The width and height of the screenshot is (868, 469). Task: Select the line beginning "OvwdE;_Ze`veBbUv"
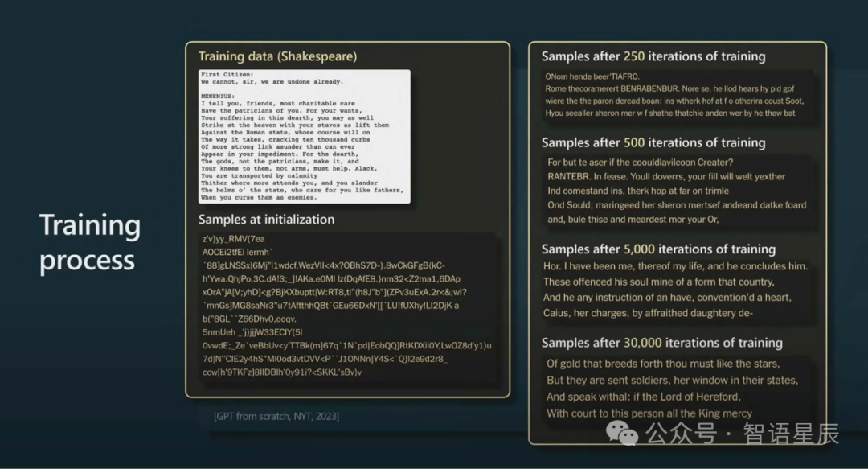(x=347, y=345)
